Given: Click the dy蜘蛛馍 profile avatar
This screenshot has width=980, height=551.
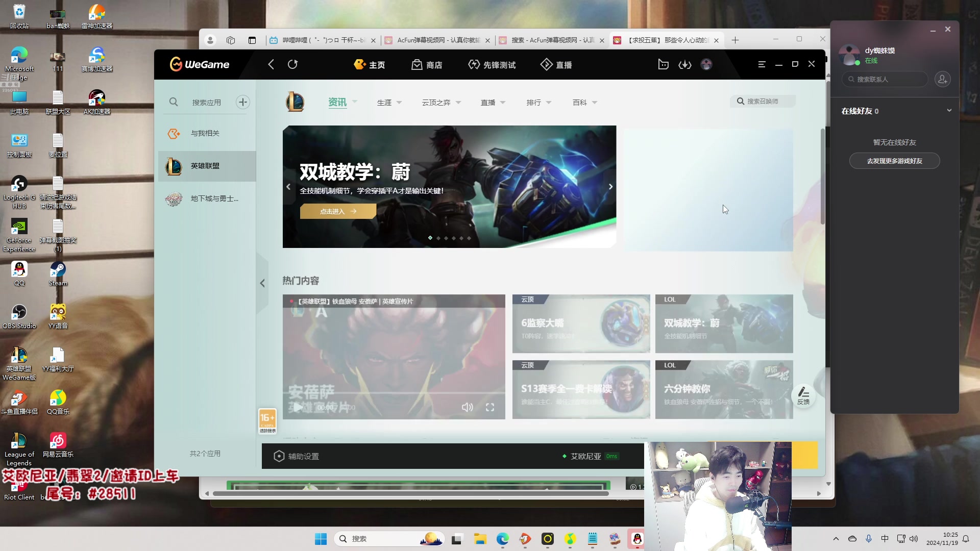Looking at the screenshot, I should coord(849,55).
